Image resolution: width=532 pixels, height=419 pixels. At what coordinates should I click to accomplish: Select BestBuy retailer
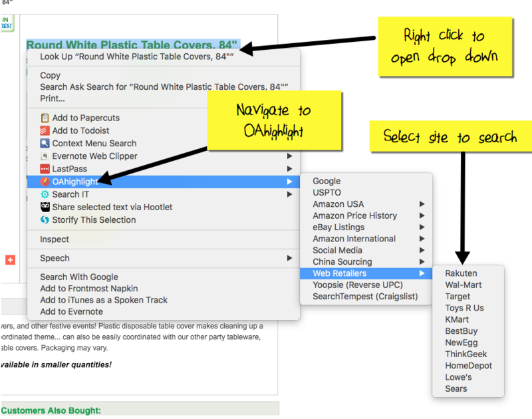[468, 331]
